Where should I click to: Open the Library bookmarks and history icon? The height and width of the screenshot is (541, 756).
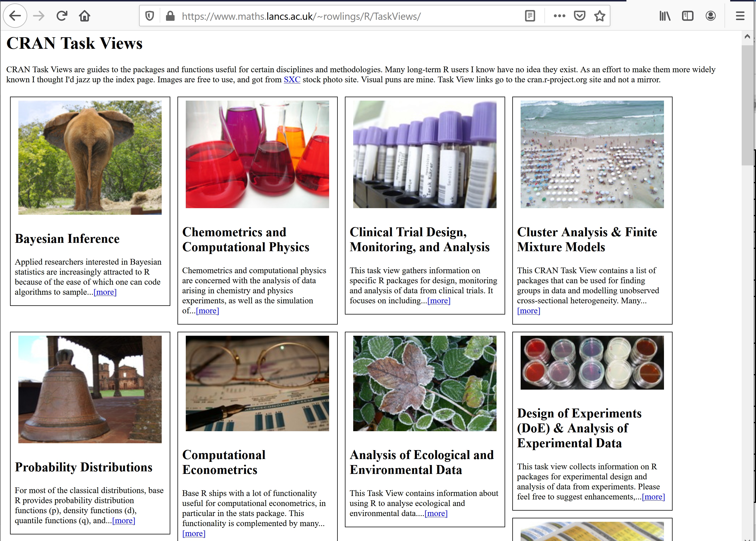pos(665,16)
